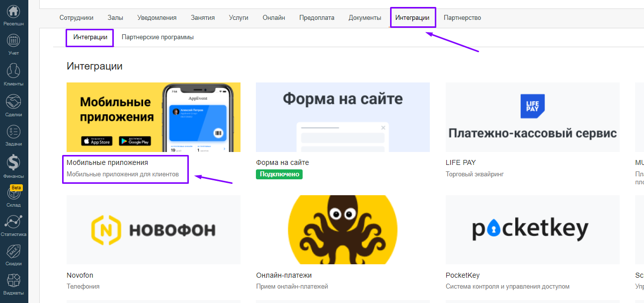Screen dimensions: 644x303
Task: Switch to the Партнерство tab
Action: pos(462,17)
